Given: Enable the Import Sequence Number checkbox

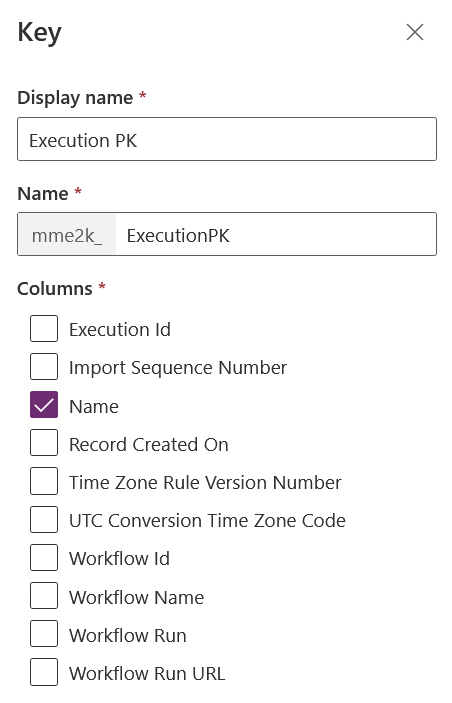Looking at the screenshot, I should 44,367.
